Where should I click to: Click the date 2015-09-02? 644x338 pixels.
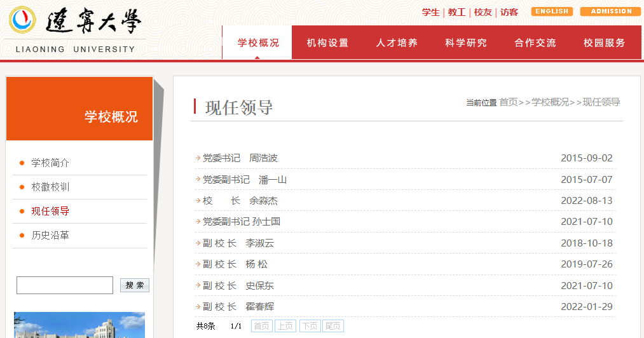[587, 158]
